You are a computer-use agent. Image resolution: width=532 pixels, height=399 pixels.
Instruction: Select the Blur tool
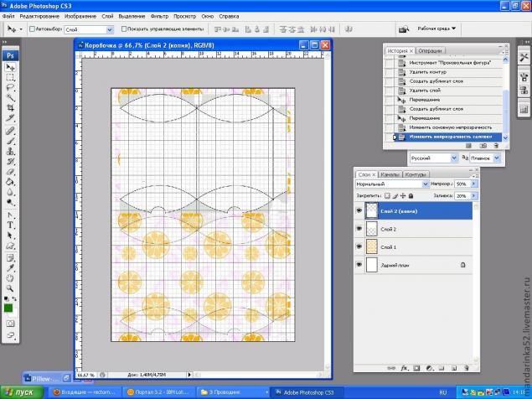(11, 192)
